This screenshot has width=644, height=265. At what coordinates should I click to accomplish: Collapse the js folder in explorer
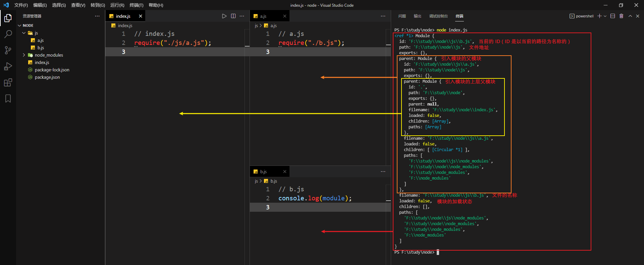click(x=24, y=33)
